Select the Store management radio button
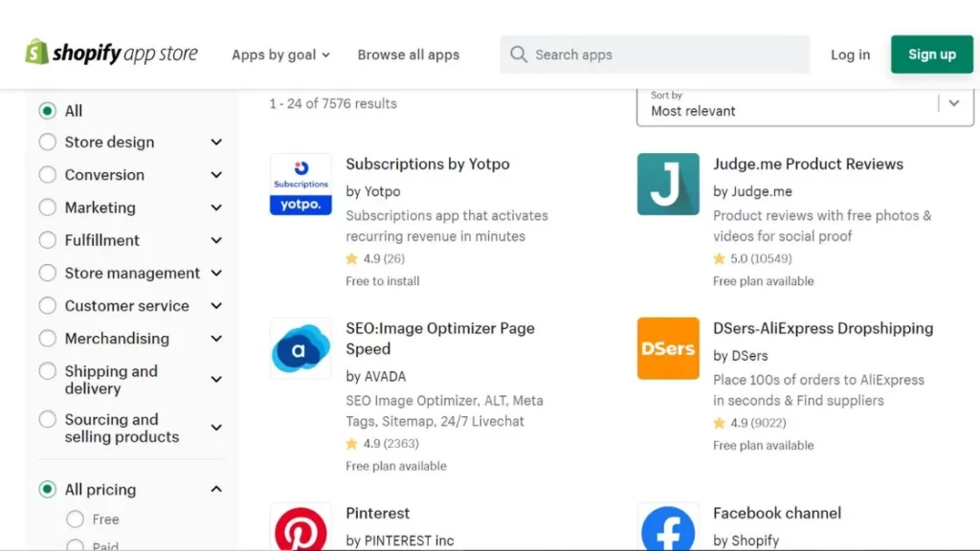980x551 pixels. click(47, 273)
